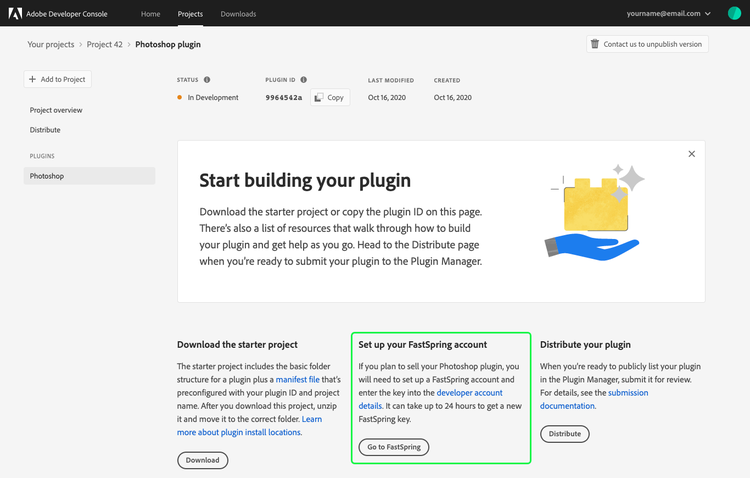Click Contact us to unpublish version

(x=647, y=44)
